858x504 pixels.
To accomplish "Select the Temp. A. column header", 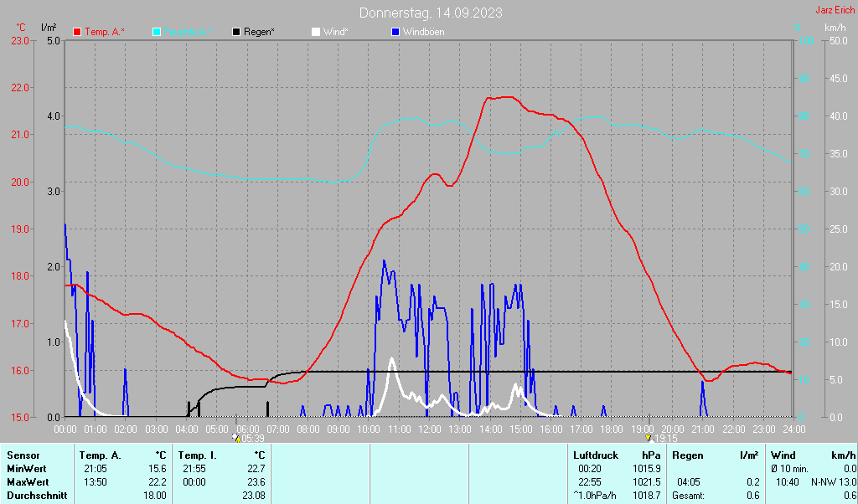I will coord(100,455).
